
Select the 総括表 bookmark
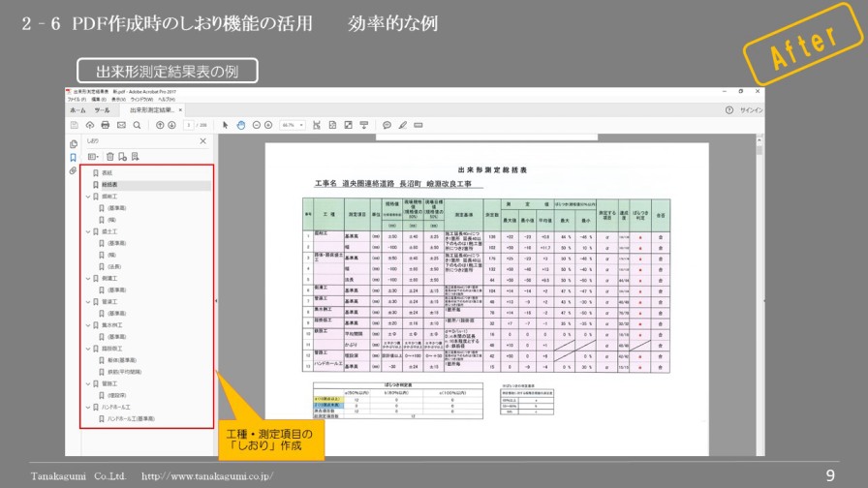[x=108, y=184]
